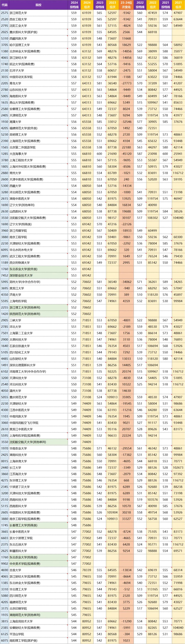Click the 23-24位次变化 header cell
185x644 pixels.
coord(126,5)
